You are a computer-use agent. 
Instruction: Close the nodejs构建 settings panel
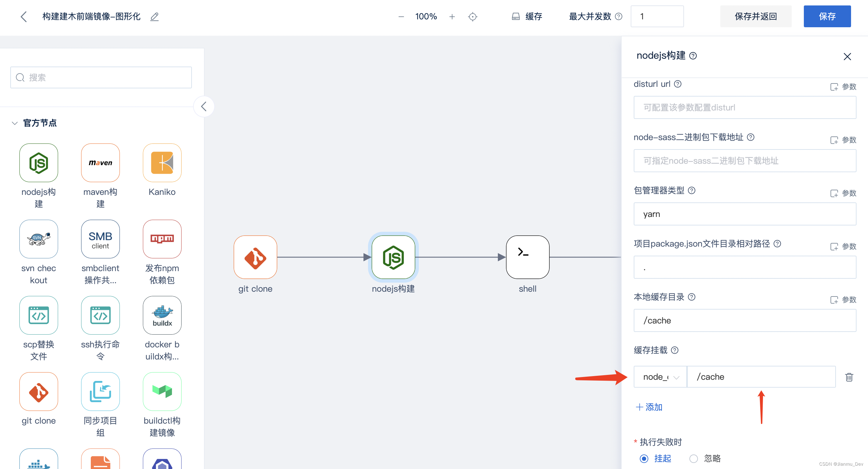[x=847, y=56]
